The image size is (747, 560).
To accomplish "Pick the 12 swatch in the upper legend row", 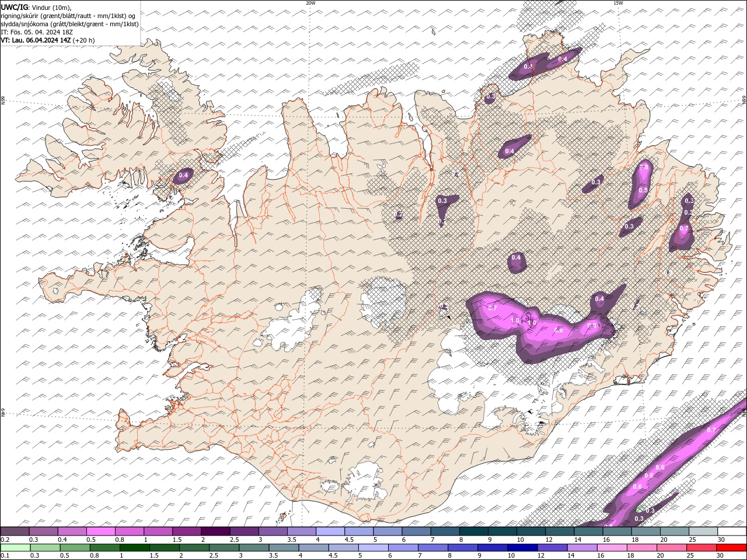I will pos(560,531).
